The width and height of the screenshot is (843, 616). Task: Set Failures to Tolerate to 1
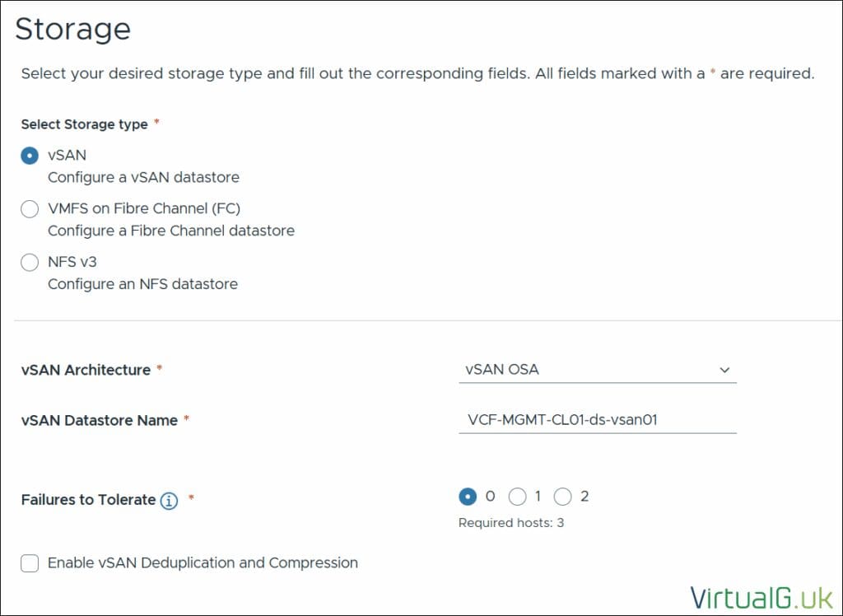click(x=517, y=497)
